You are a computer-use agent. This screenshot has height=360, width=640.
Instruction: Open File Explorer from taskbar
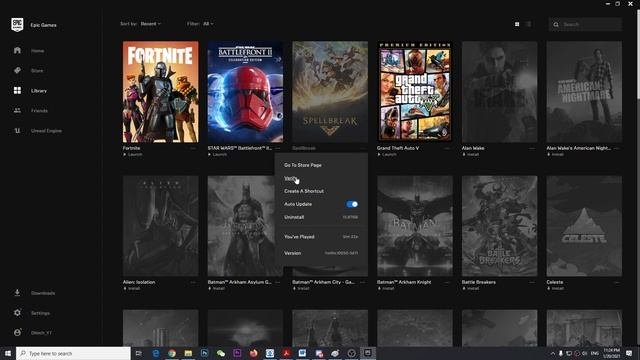tap(188, 353)
